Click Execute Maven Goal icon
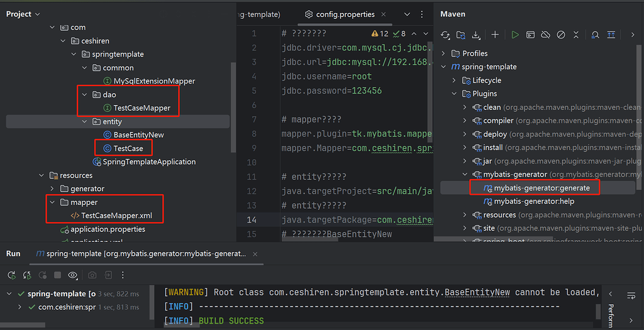 coord(530,35)
